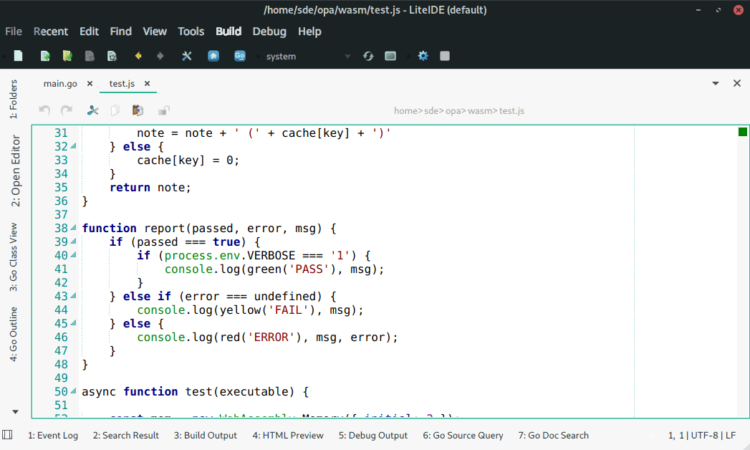Open the Edit menu
The width and height of the screenshot is (750, 450).
point(89,32)
